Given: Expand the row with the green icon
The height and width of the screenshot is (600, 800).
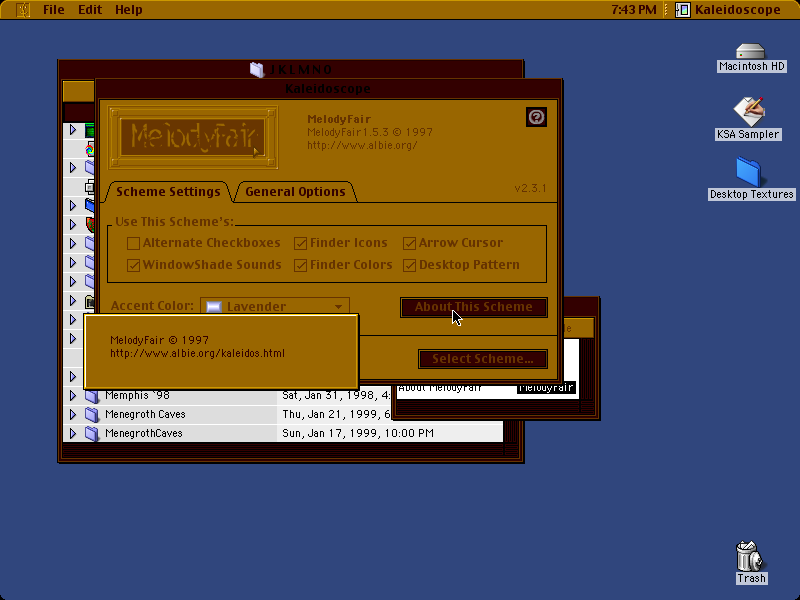Looking at the screenshot, I should [72, 130].
